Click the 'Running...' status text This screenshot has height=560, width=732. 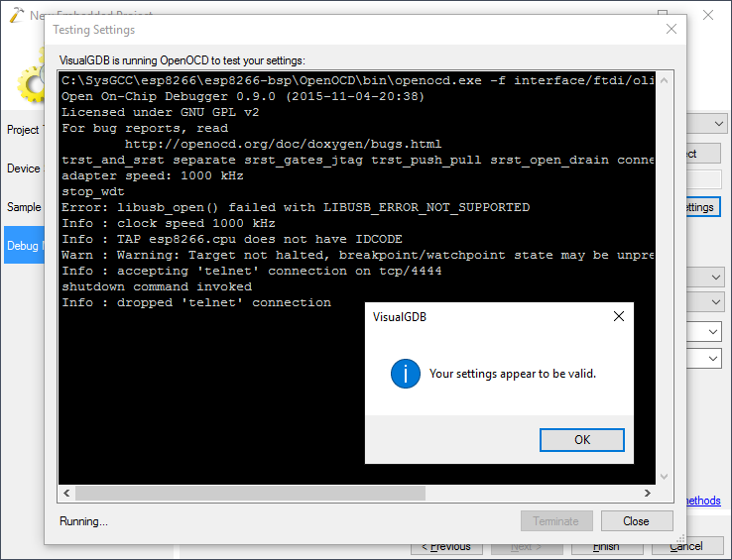[83, 521]
